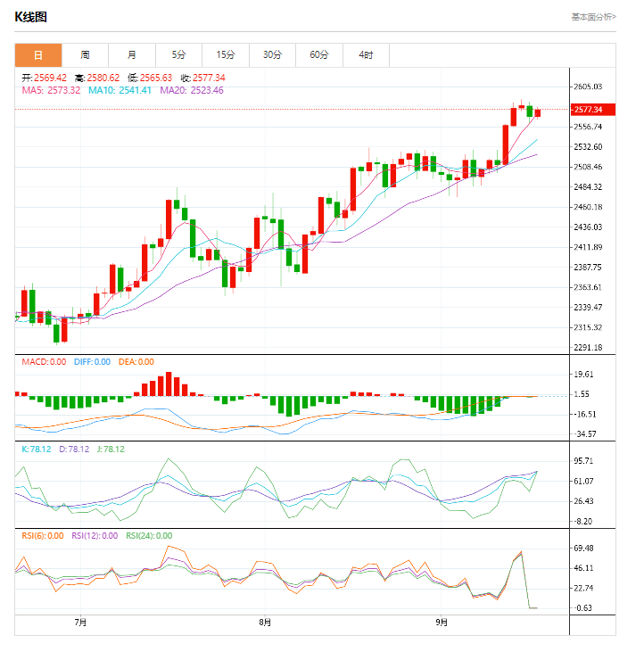Click the 7月 time axis marker
The height and width of the screenshot is (660, 644).
(x=80, y=622)
